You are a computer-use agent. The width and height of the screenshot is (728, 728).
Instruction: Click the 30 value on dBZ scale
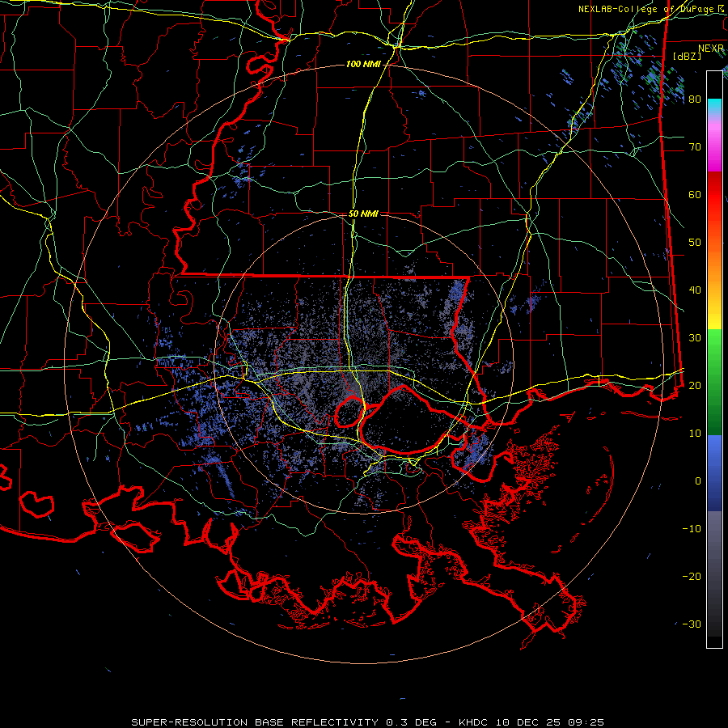(695, 337)
